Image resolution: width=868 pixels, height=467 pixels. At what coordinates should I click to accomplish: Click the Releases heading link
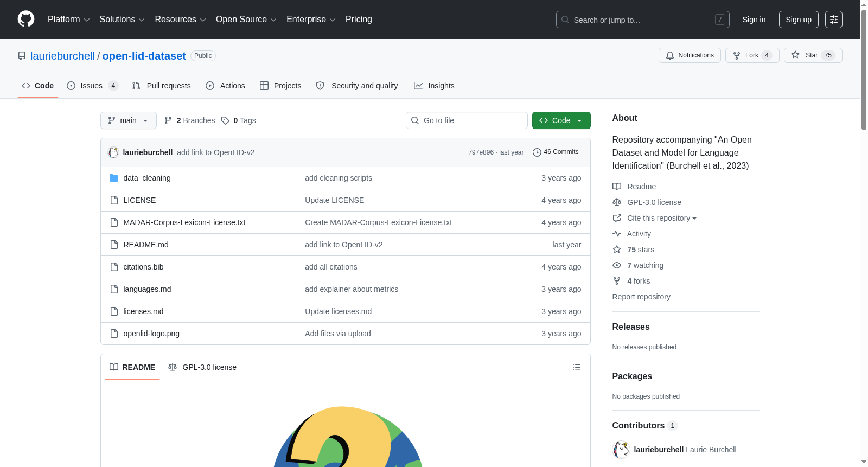[x=631, y=327]
